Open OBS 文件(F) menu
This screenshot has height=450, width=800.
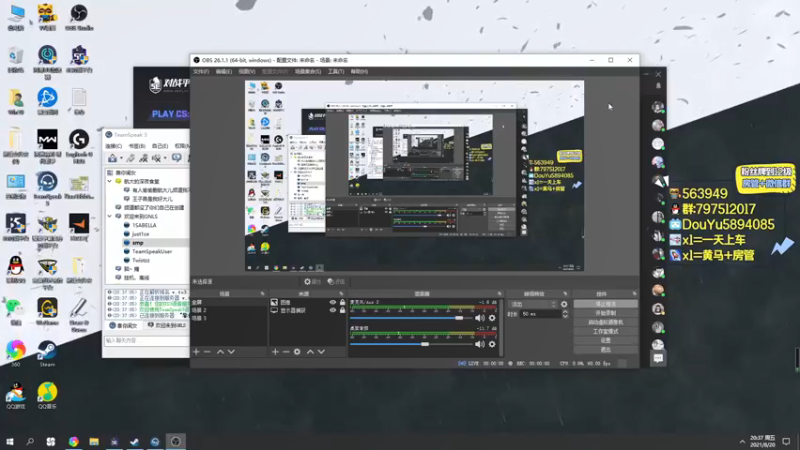[201, 71]
